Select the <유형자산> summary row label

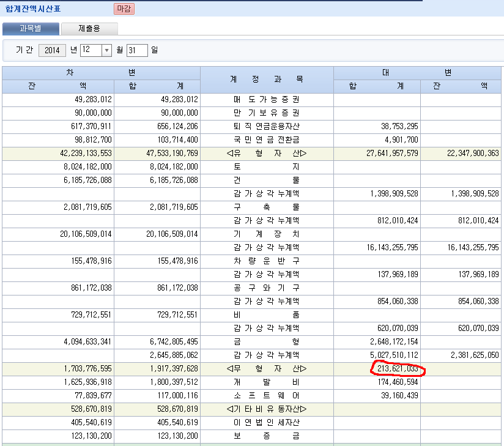pyautogui.click(x=267, y=154)
